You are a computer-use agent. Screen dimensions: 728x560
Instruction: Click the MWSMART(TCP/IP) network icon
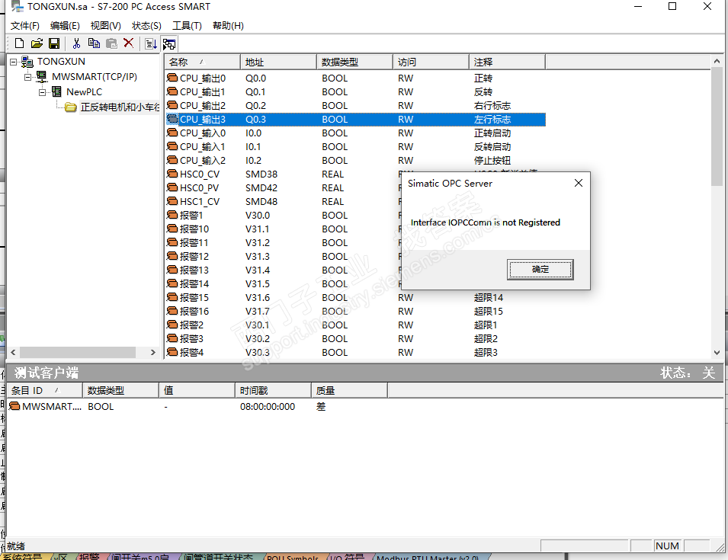(42, 76)
